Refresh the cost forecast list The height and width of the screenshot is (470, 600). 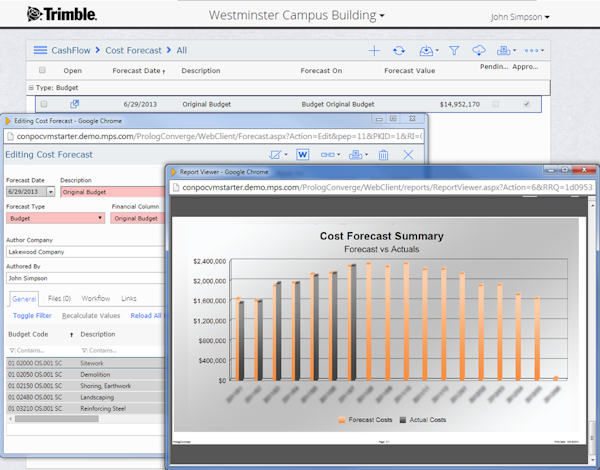(x=399, y=51)
